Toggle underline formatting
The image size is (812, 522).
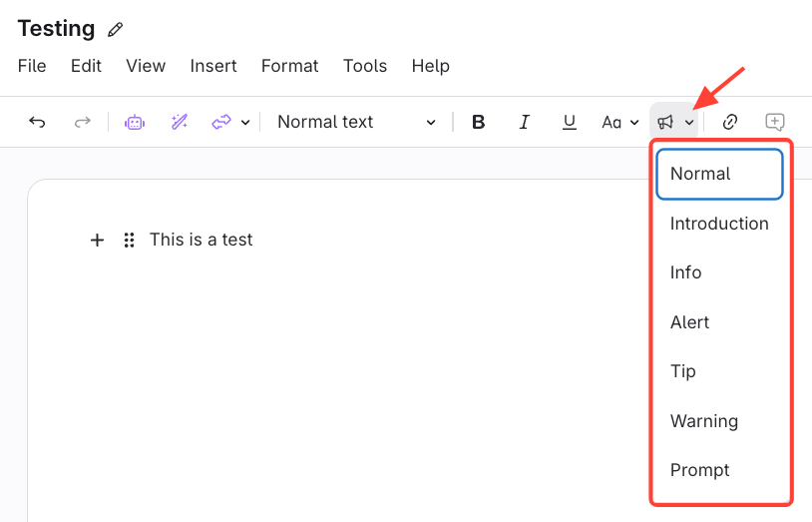569,122
